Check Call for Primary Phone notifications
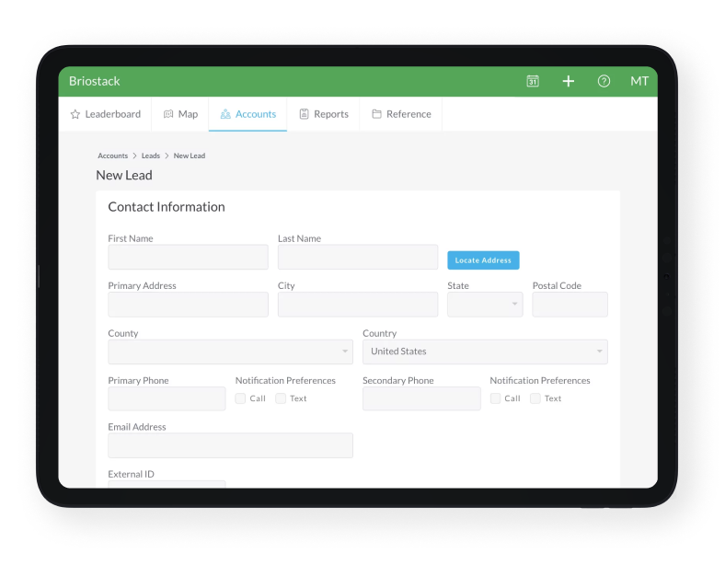The height and width of the screenshot is (588, 725). coord(240,398)
